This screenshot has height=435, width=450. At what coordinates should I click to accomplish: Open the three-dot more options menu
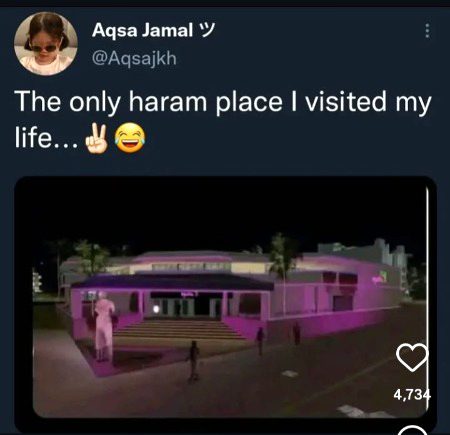(427, 31)
